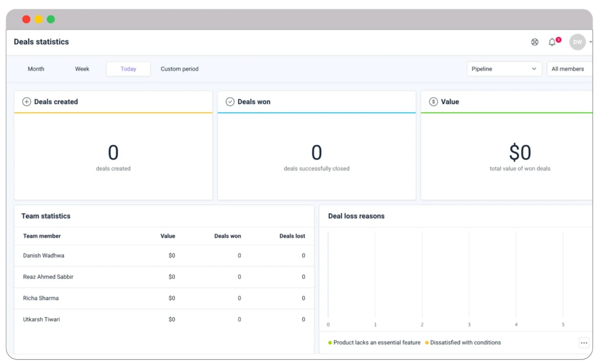Screen dimensions: 599x364
Task: Expand the profile menu next to DW avatar
Action: pos(590,41)
